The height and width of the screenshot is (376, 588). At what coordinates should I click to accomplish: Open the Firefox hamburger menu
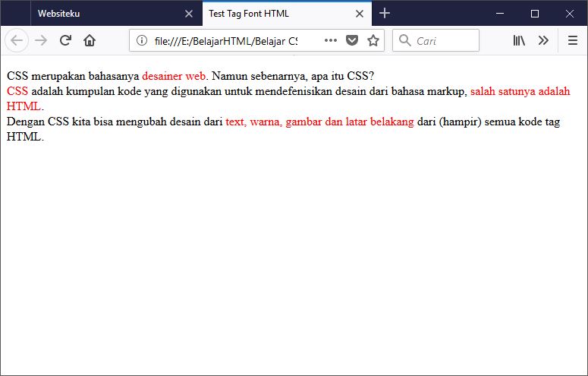pos(573,40)
